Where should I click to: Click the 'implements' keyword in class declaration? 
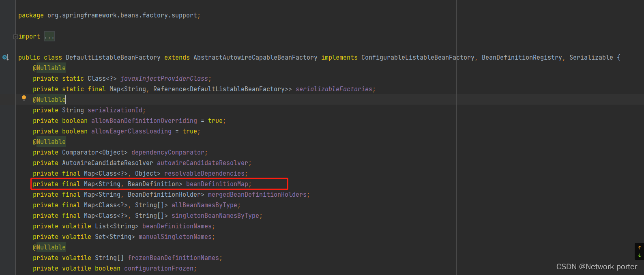point(339,58)
